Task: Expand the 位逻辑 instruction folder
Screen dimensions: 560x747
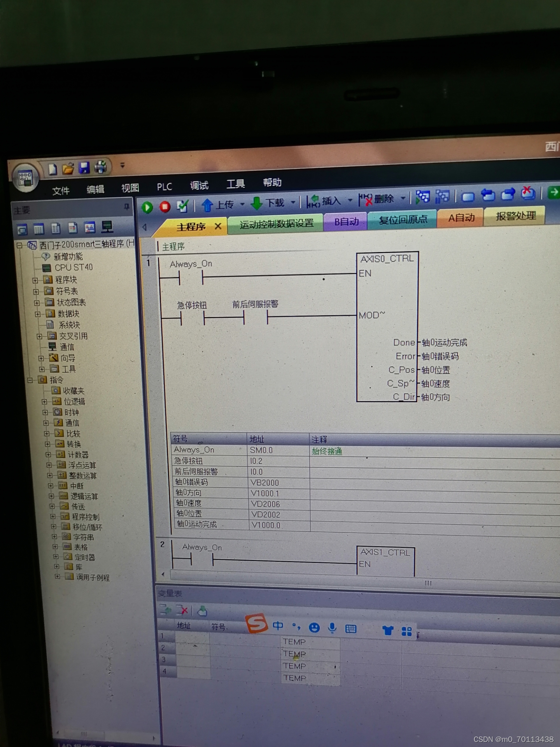Action: click(44, 402)
